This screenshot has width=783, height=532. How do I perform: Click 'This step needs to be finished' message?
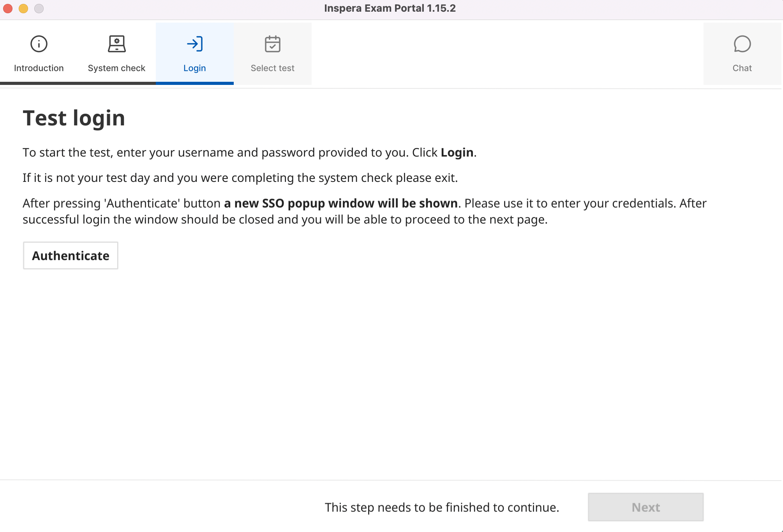[442, 507]
